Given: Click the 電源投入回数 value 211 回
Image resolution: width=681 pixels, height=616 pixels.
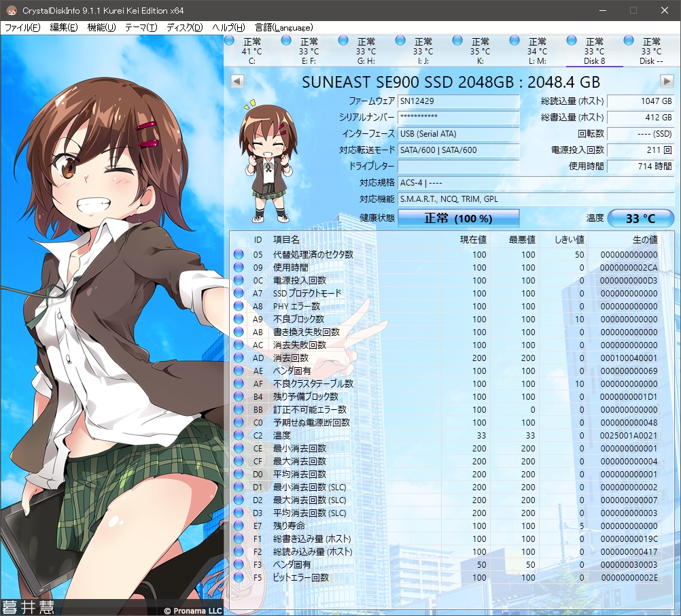Looking at the screenshot, I should (x=641, y=150).
